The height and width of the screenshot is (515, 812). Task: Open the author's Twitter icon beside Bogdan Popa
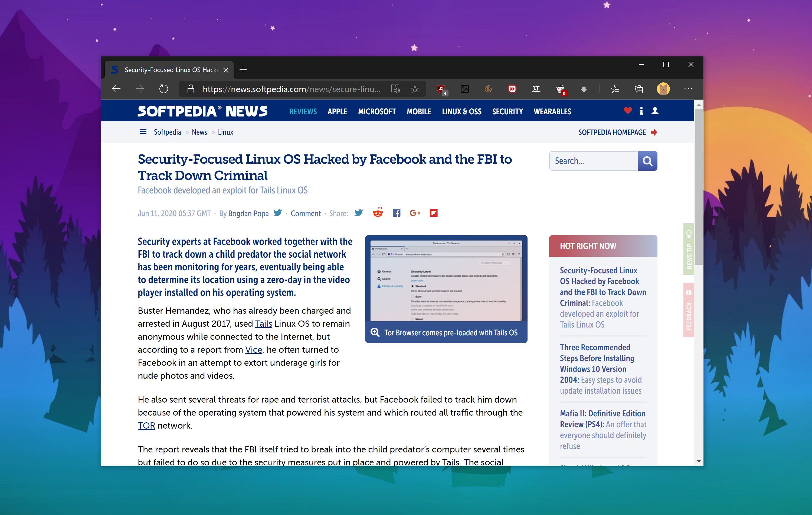click(x=277, y=213)
